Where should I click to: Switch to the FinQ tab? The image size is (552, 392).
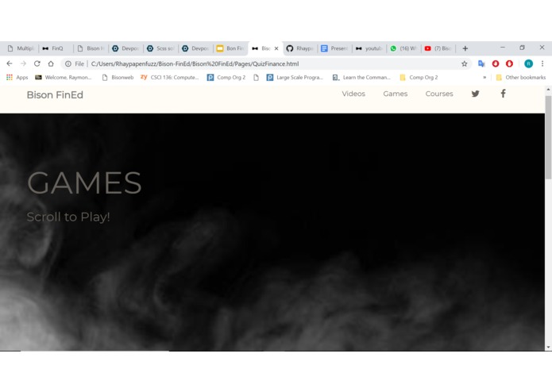pyautogui.click(x=56, y=48)
